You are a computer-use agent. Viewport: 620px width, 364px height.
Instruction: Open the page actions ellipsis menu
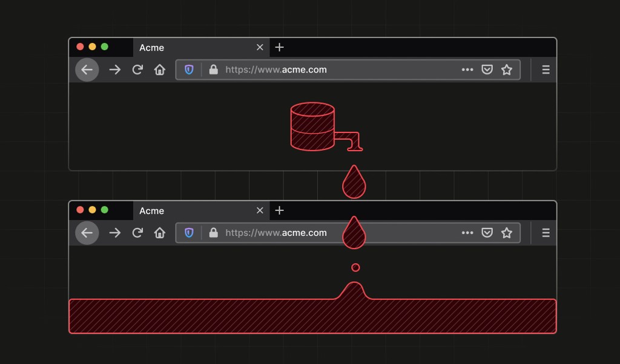pyautogui.click(x=467, y=70)
